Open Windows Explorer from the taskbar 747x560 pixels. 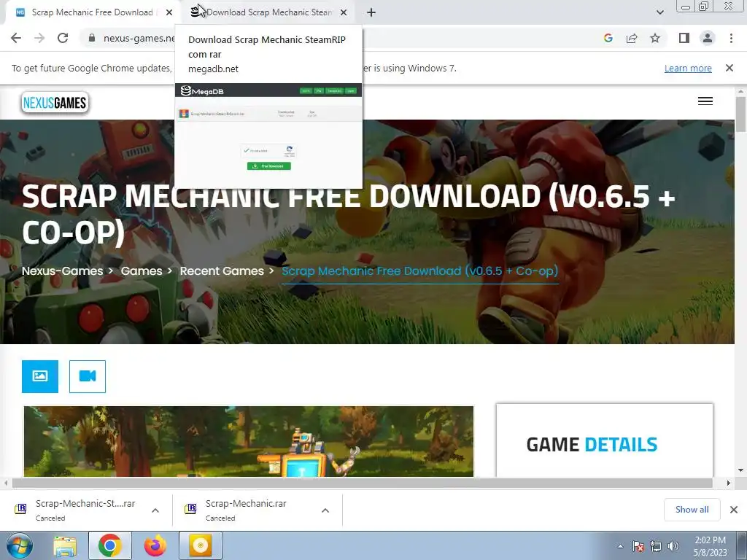pyautogui.click(x=65, y=545)
